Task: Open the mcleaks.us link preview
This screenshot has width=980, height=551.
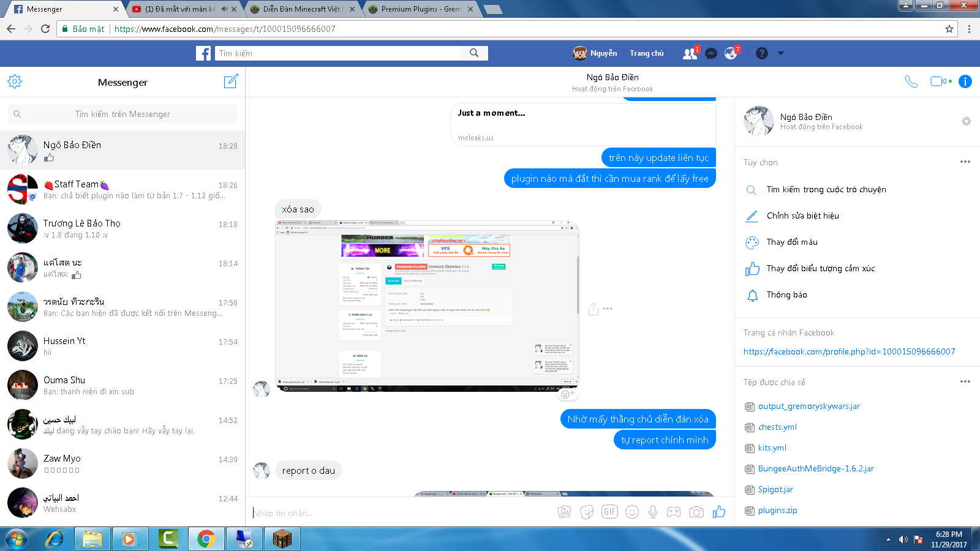Action: [x=583, y=125]
